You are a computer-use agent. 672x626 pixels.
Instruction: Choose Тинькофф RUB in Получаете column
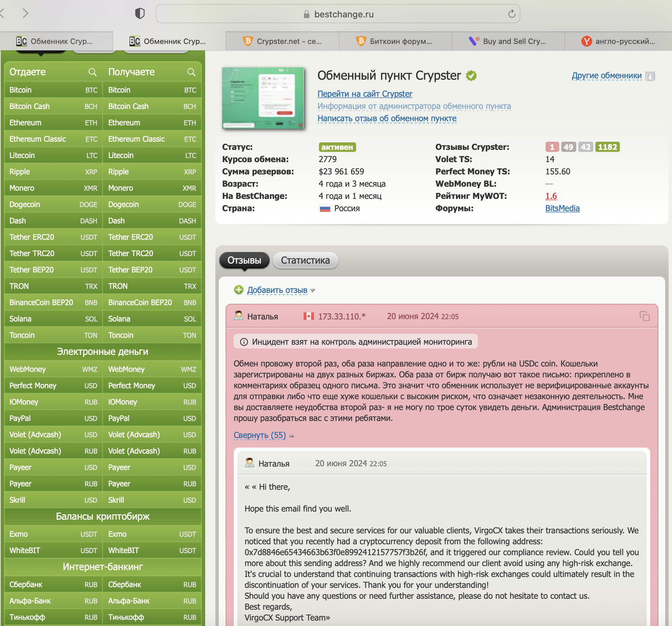pos(152,617)
